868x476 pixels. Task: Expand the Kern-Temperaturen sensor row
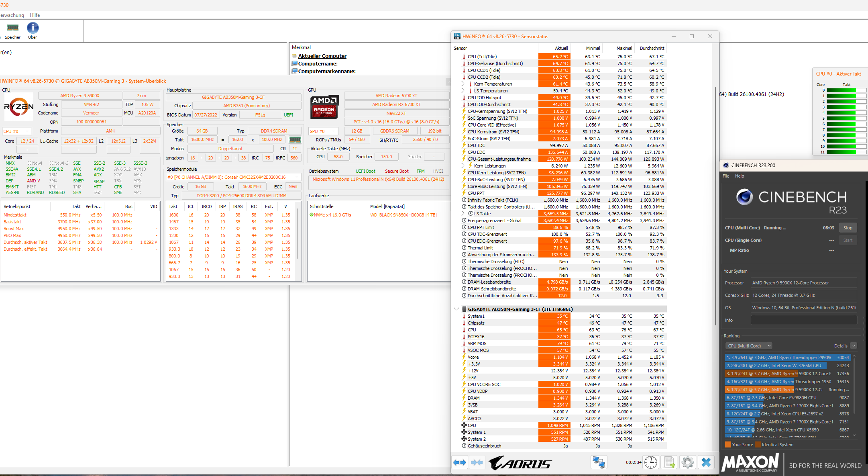click(463, 84)
